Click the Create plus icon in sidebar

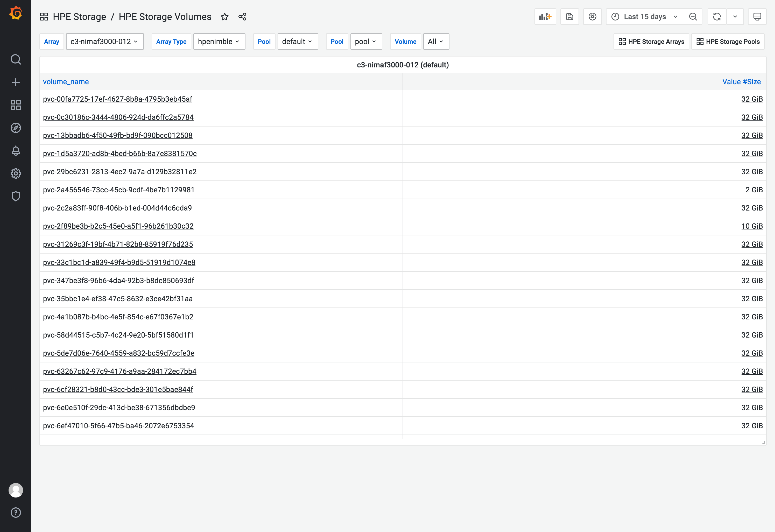click(x=16, y=82)
